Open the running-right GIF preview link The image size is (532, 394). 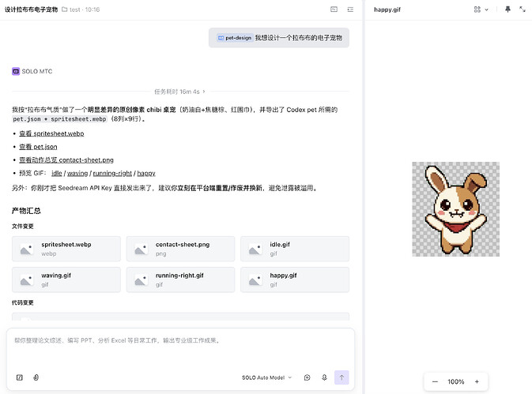pos(112,173)
